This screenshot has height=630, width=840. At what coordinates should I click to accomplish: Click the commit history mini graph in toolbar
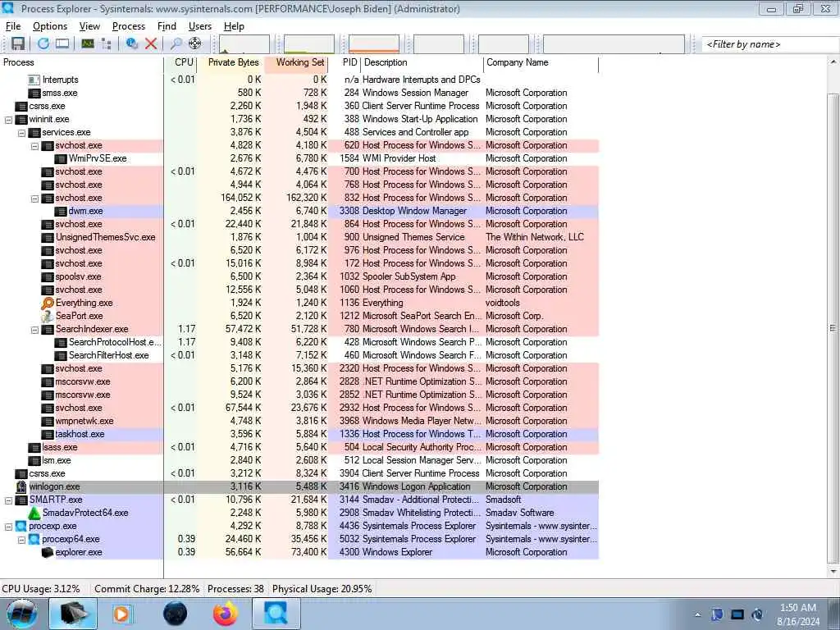(x=309, y=44)
